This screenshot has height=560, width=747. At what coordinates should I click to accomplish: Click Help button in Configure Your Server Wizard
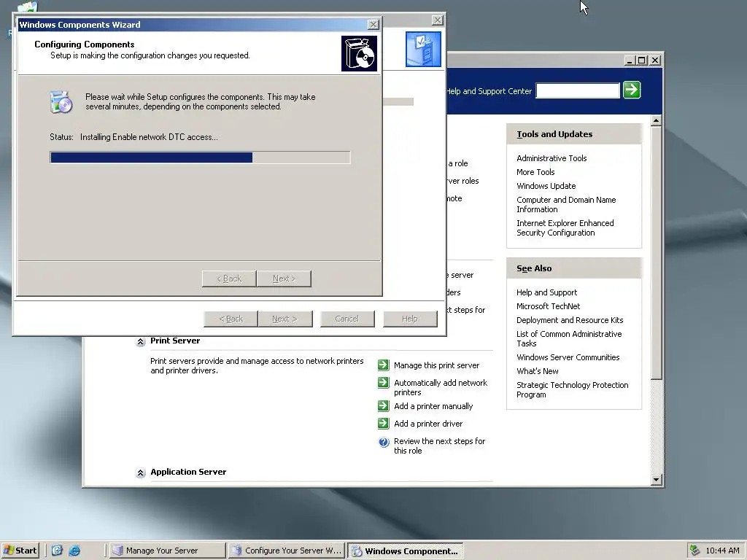(410, 319)
